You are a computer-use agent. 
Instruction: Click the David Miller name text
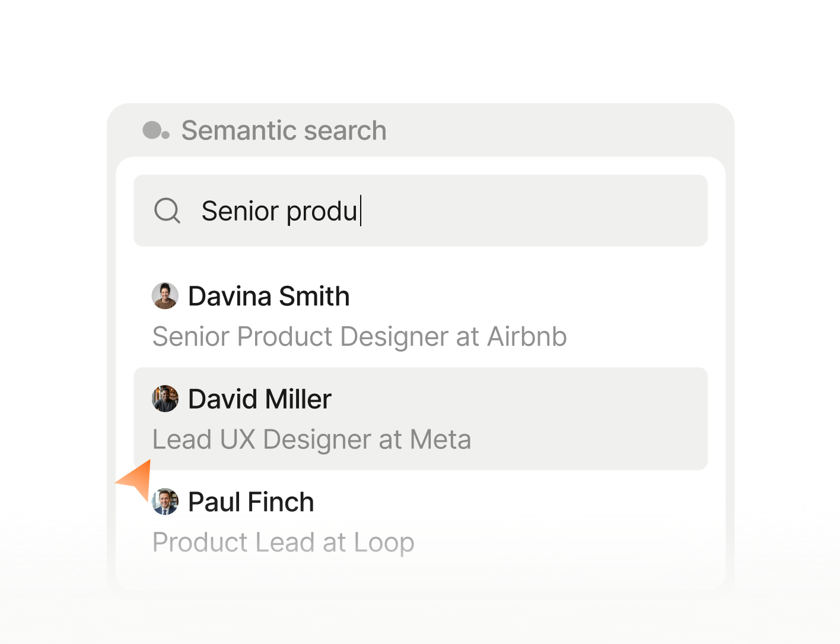pos(259,398)
